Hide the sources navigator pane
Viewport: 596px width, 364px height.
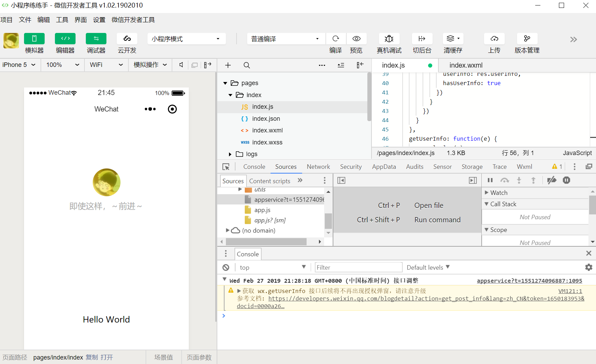tap(341, 180)
